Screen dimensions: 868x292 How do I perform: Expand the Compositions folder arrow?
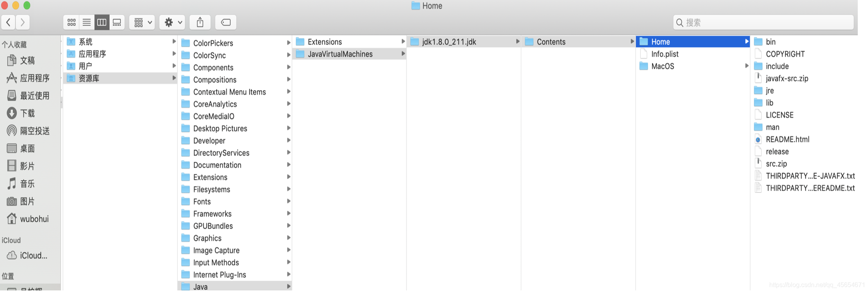coord(289,80)
